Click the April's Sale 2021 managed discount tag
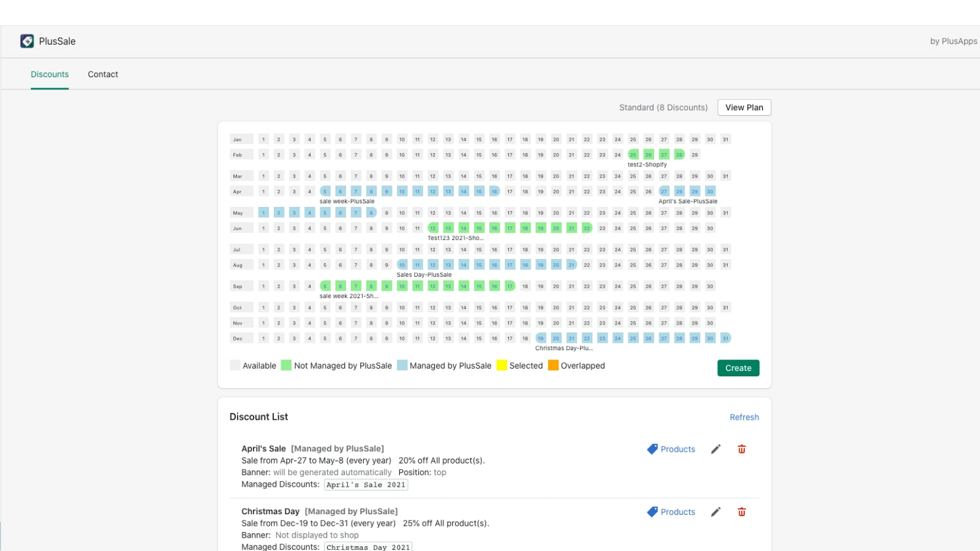The height and width of the screenshot is (551, 980). point(366,485)
